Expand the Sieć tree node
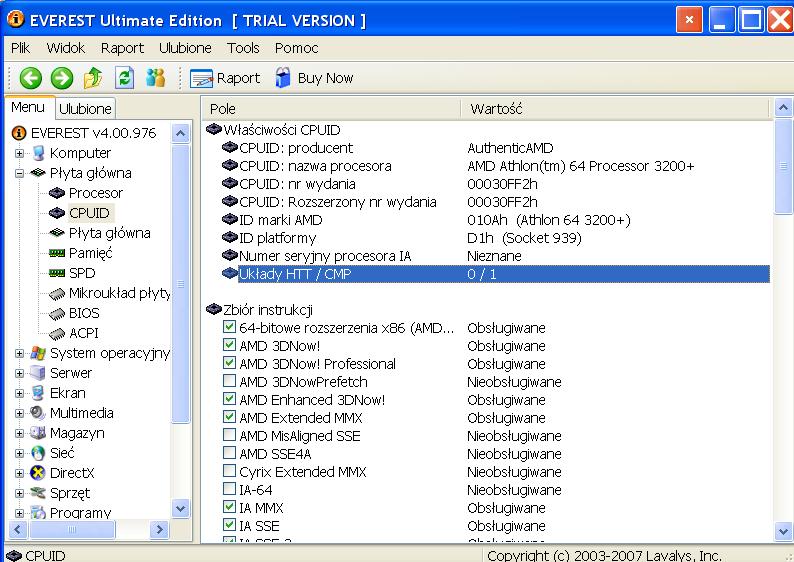This screenshot has width=794, height=562. [x=19, y=453]
